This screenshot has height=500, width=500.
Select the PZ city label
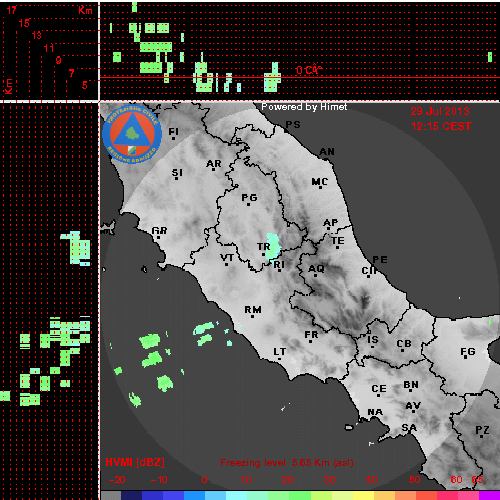click(482, 430)
